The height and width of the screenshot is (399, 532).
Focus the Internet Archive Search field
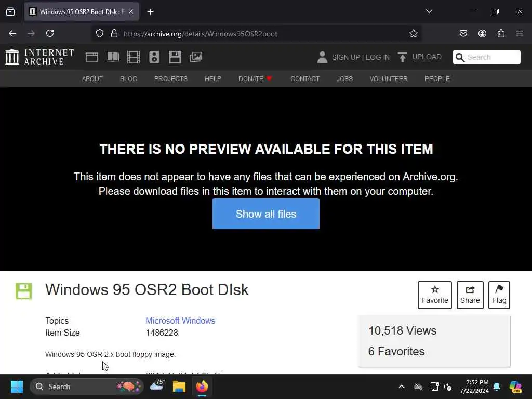pyautogui.click(x=486, y=57)
